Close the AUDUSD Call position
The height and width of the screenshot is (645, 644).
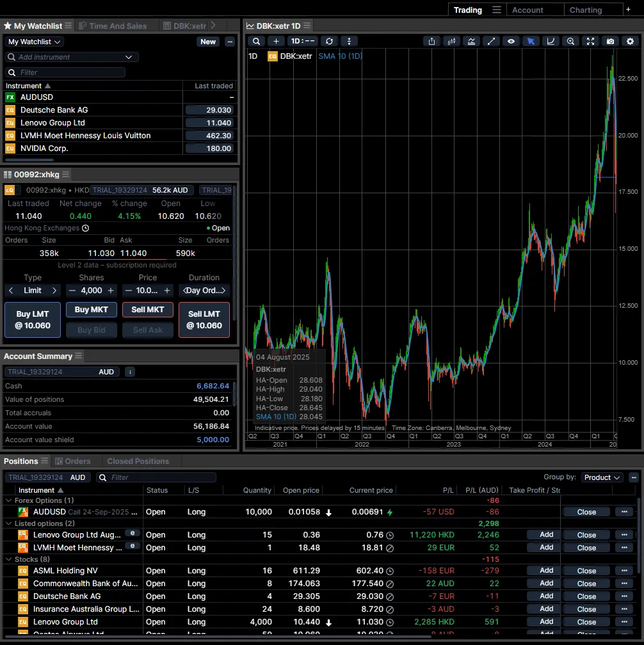(586, 512)
